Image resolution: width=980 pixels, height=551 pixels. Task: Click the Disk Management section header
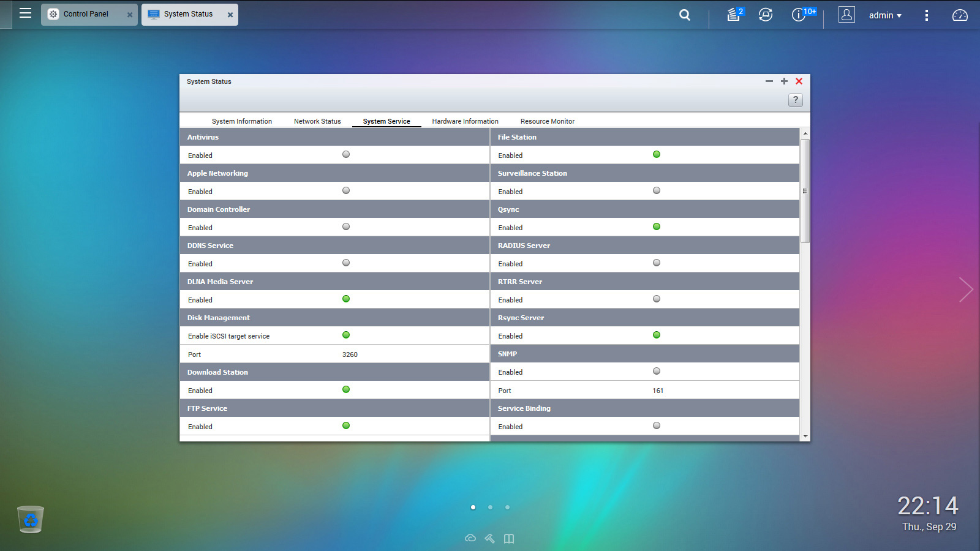[x=334, y=318]
